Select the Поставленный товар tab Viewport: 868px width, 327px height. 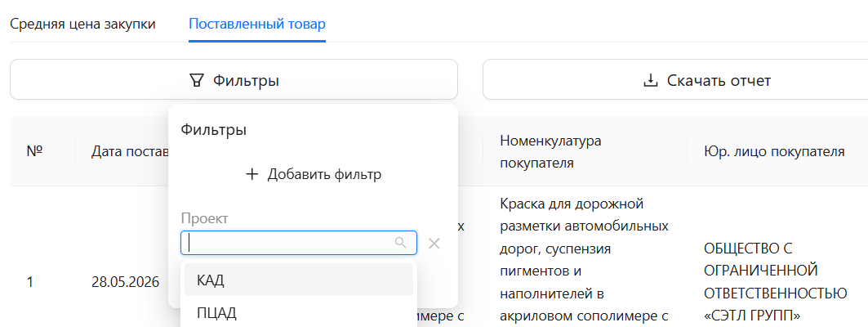[257, 25]
